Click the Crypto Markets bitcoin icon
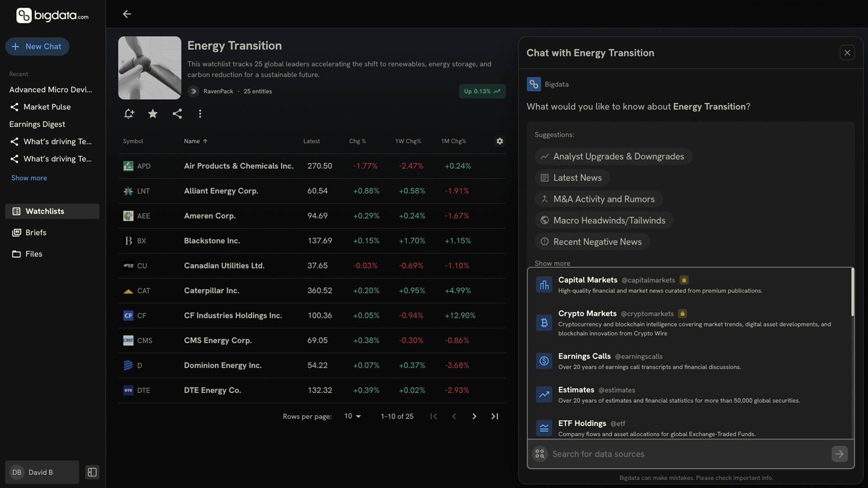868x488 pixels. click(x=544, y=323)
